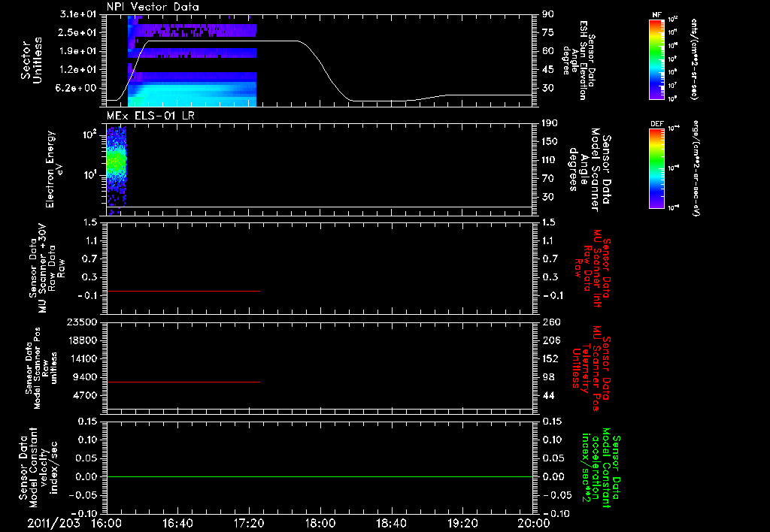Click the "75" sun elevation tick value
The image size is (770, 532).
click(548, 32)
